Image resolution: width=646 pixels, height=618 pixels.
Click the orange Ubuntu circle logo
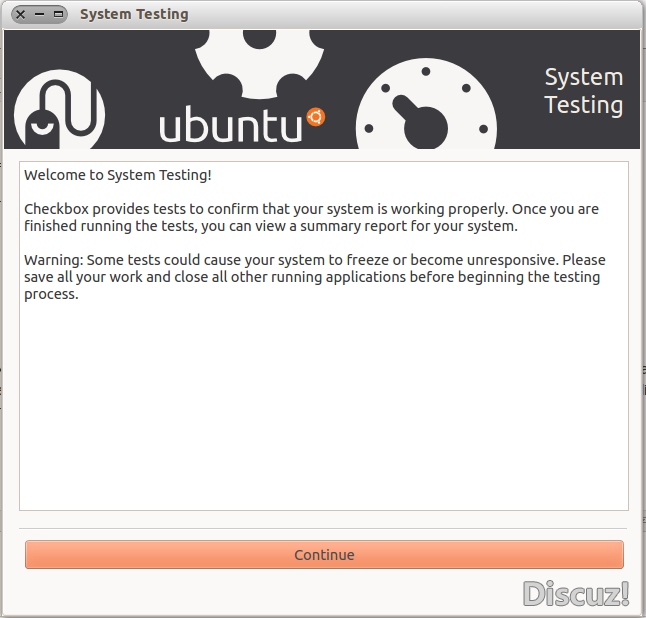click(316, 117)
